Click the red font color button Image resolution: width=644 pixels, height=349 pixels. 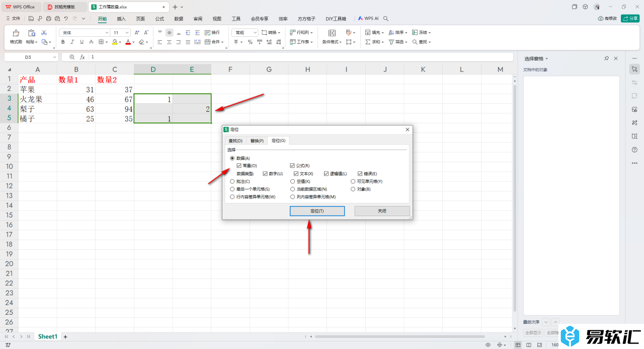pyautogui.click(x=128, y=42)
